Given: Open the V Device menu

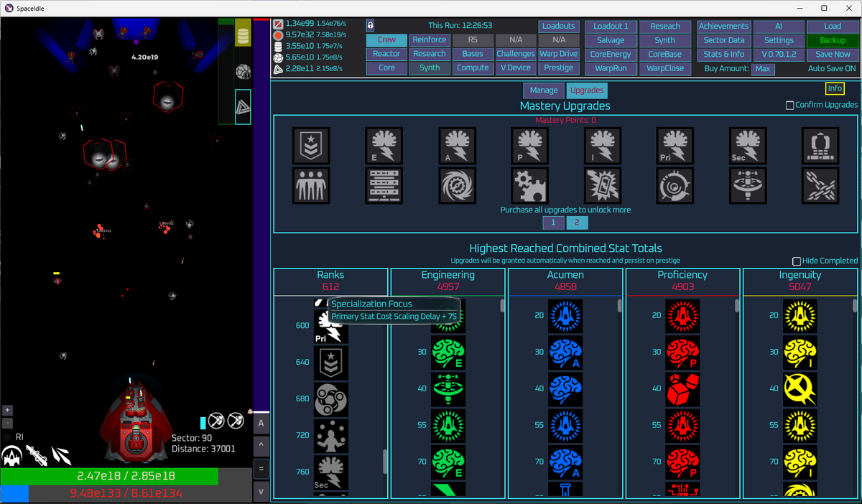Looking at the screenshot, I should tap(516, 68).
